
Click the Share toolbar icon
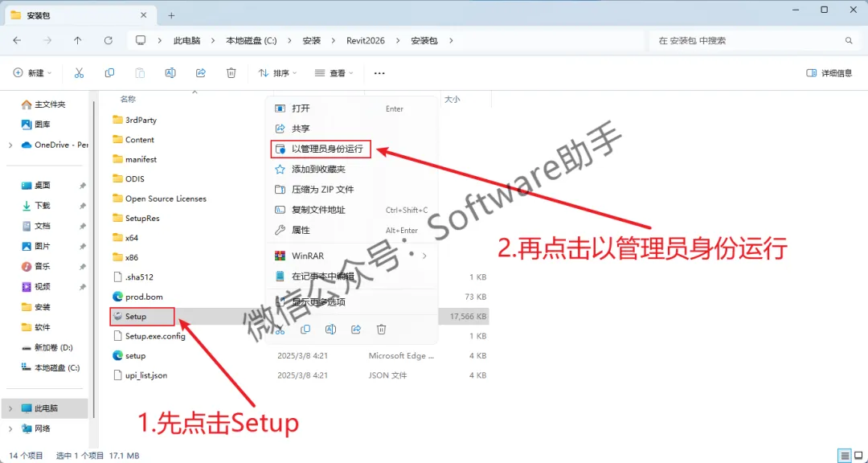pos(201,72)
